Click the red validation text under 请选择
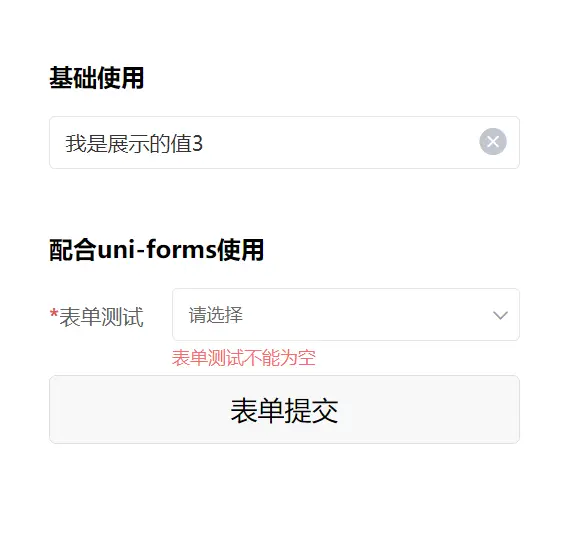 [x=243, y=358]
